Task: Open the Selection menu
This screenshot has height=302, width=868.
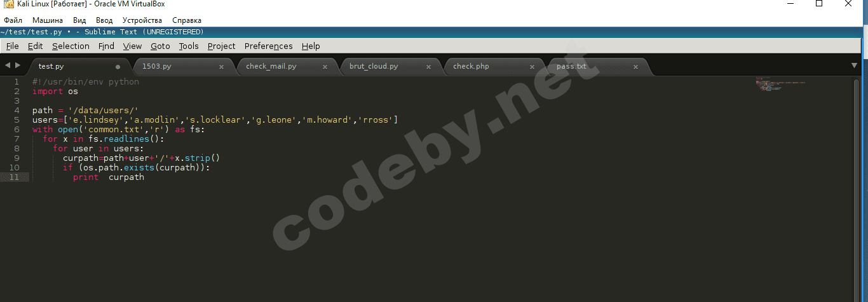Action: coord(71,46)
